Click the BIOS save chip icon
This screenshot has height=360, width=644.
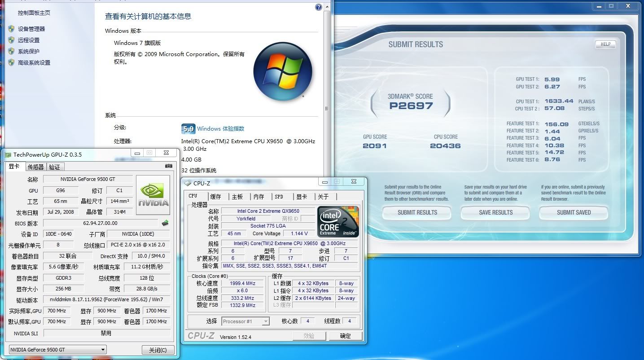(165, 223)
